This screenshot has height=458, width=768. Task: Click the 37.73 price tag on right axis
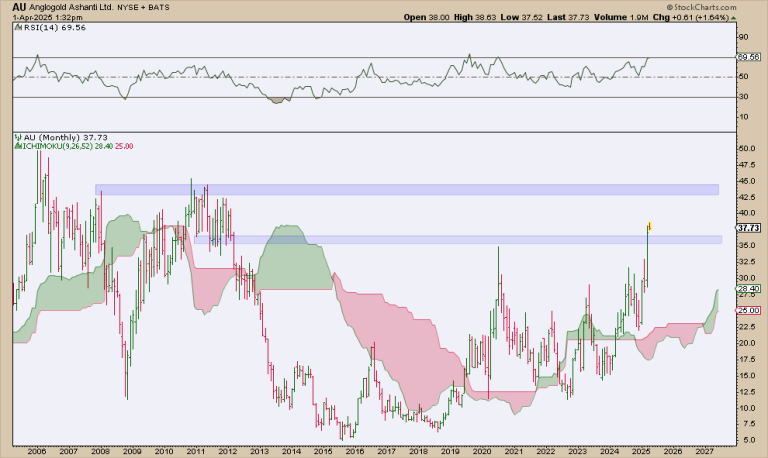[748, 228]
